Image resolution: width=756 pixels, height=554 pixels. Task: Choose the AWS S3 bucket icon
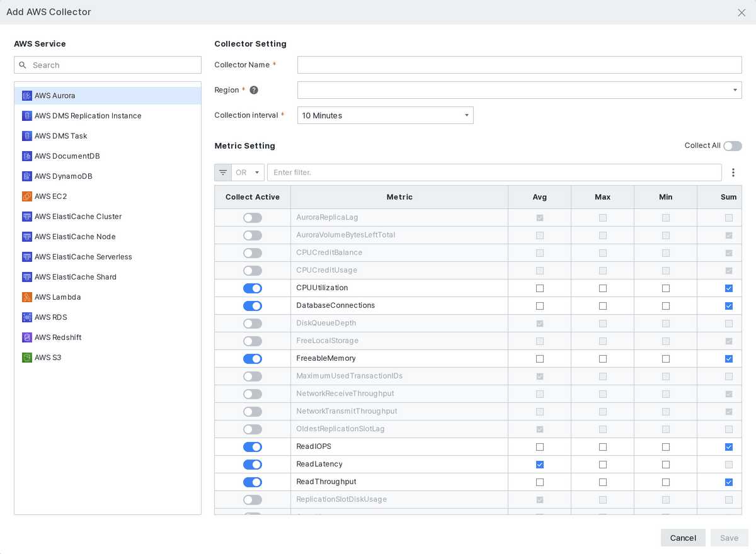[x=27, y=358]
